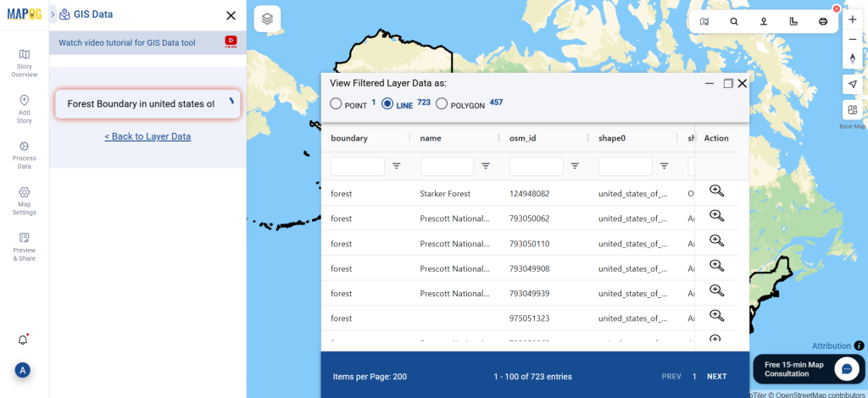This screenshot has height=398, width=868.
Task: Click Back to Layer Data link
Action: pos(147,136)
